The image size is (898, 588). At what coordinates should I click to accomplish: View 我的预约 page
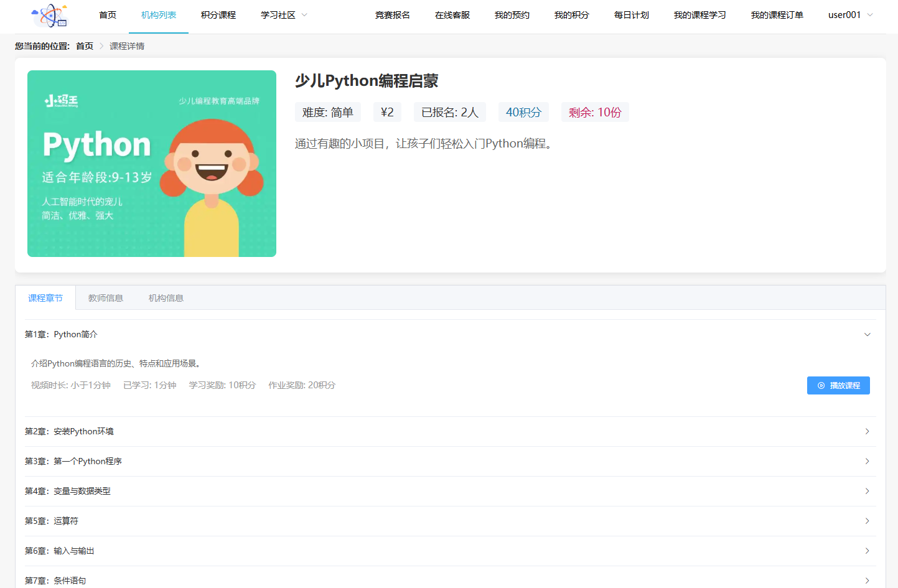pyautogui.click(x=512, y=15)
